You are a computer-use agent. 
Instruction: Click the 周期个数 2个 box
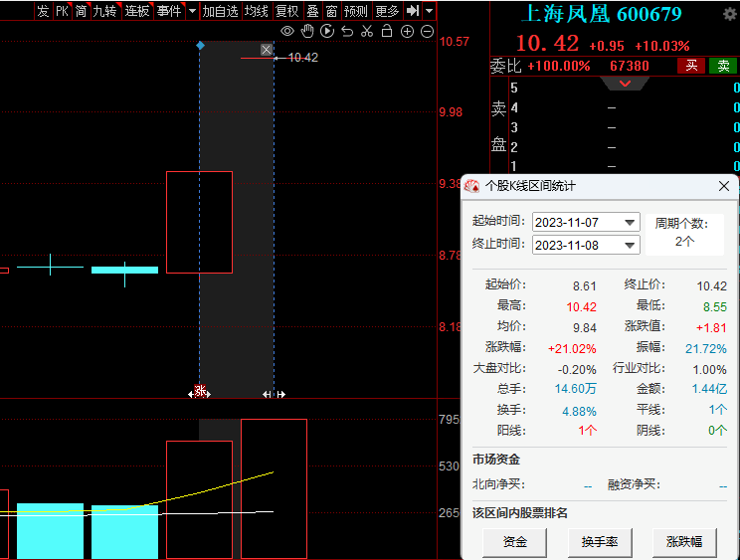pyautogui.click(x=684, y=234)
